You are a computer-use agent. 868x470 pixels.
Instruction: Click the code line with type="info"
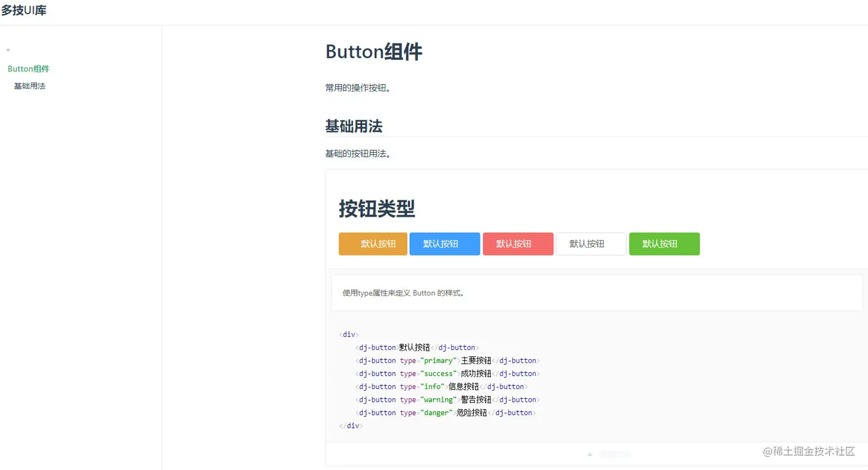[x=441, y=387]
